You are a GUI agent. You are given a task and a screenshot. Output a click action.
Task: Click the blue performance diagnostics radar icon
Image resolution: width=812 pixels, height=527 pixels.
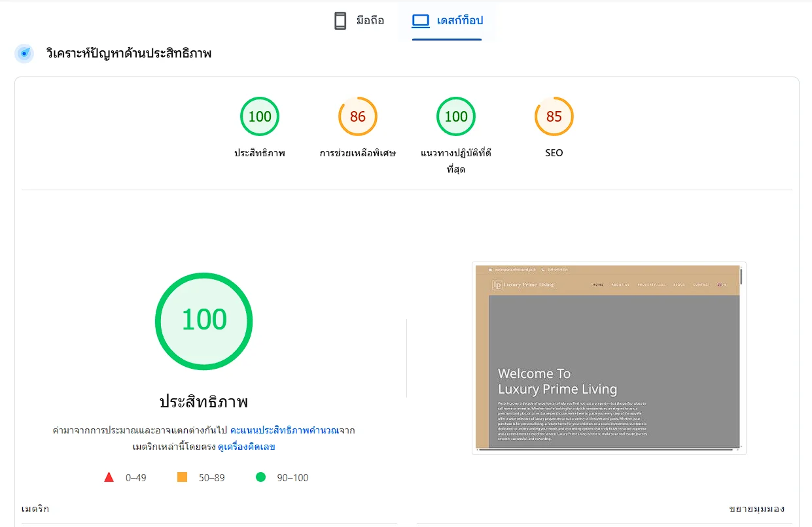point(24,54)
